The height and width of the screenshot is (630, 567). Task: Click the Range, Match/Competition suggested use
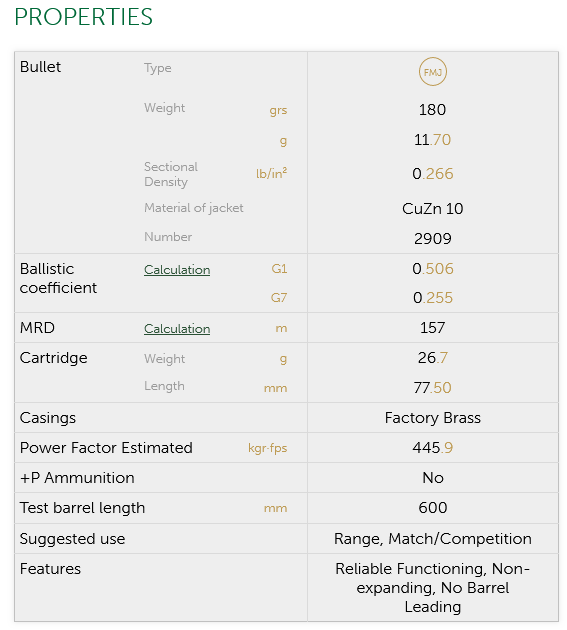pyautogui.click(x=432, y=539)
